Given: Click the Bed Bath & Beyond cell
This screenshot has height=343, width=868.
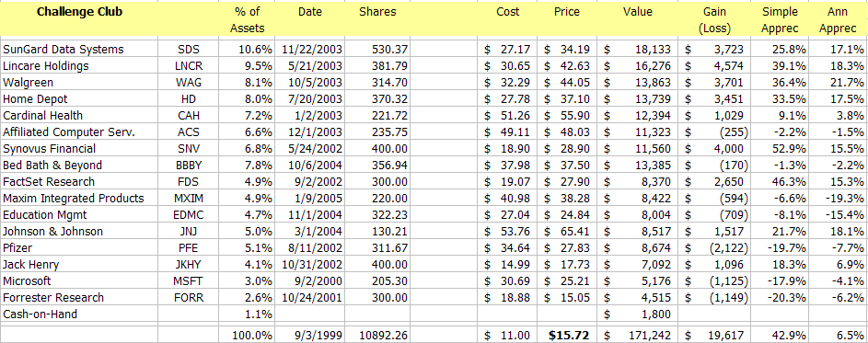Looking at the screenshot, I should [x=79, y=165].
